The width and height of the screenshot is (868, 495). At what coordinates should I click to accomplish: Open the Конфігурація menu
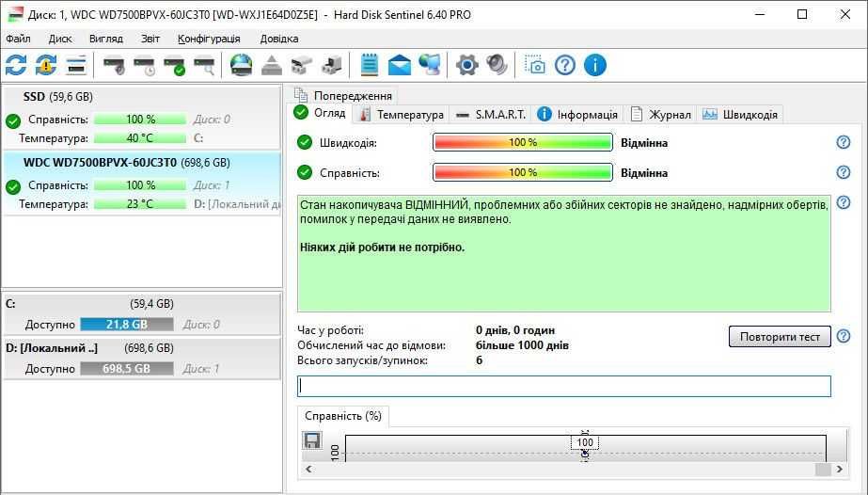[210, 39]
